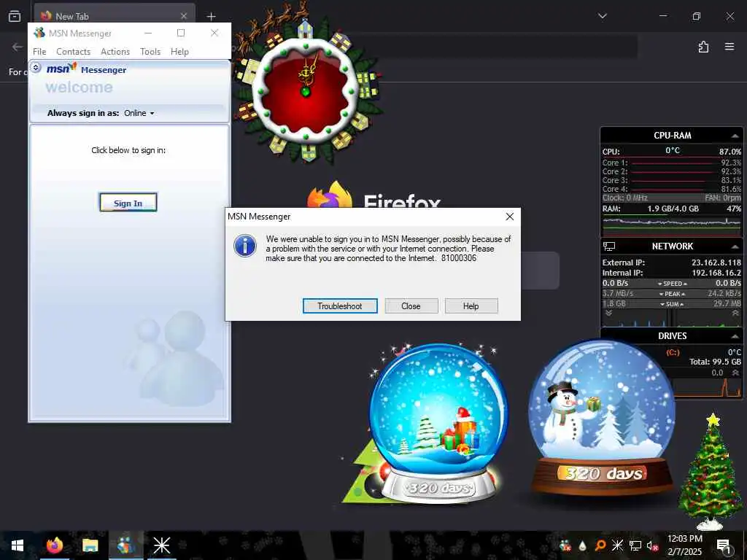Click the (C:) drive label

[x=673, y=352]
